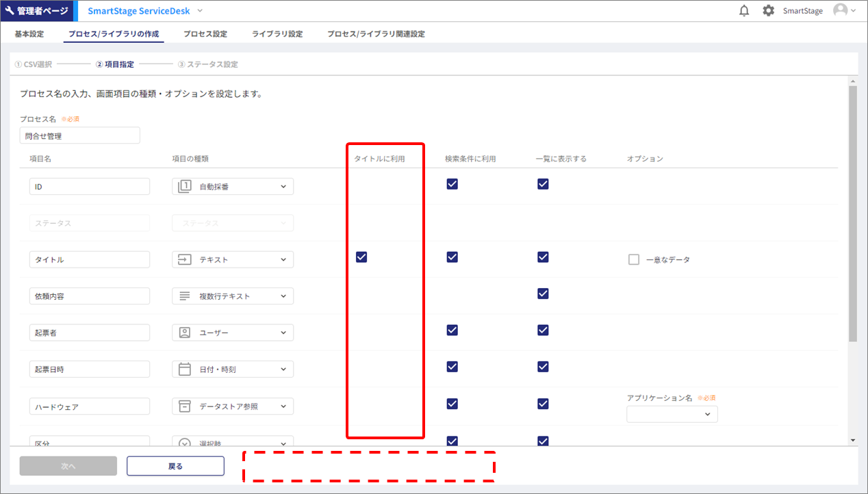Open settings via the gear icon

coord(768,11)
